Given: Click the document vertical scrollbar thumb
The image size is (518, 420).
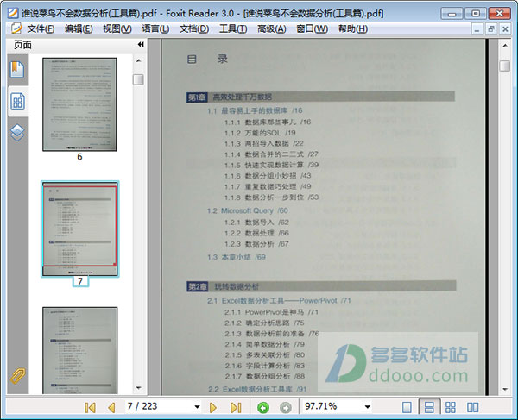Looking at the screenshot, I should pos(505,66).
